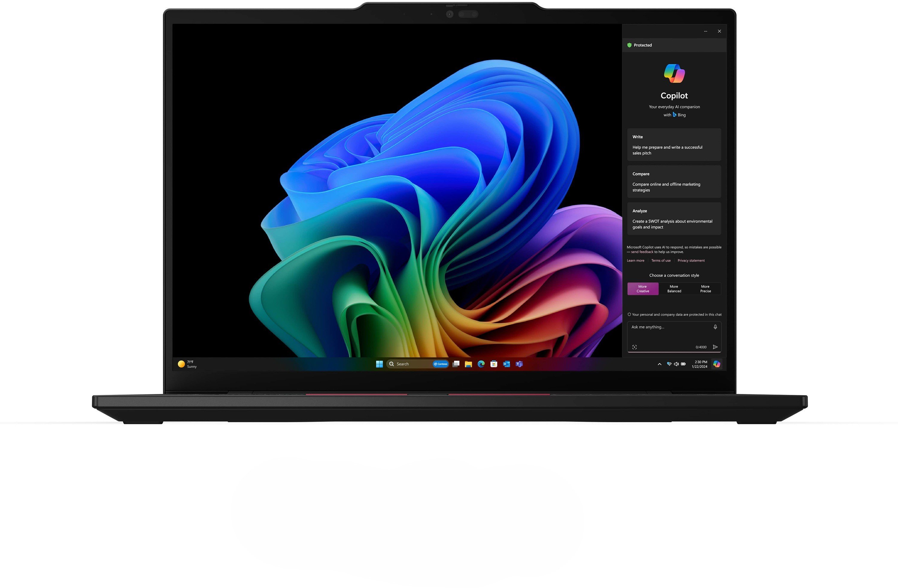Viewport: 898px width, 588px height.
Task: Select More Creative conversation style
Action: coord(643,289)
